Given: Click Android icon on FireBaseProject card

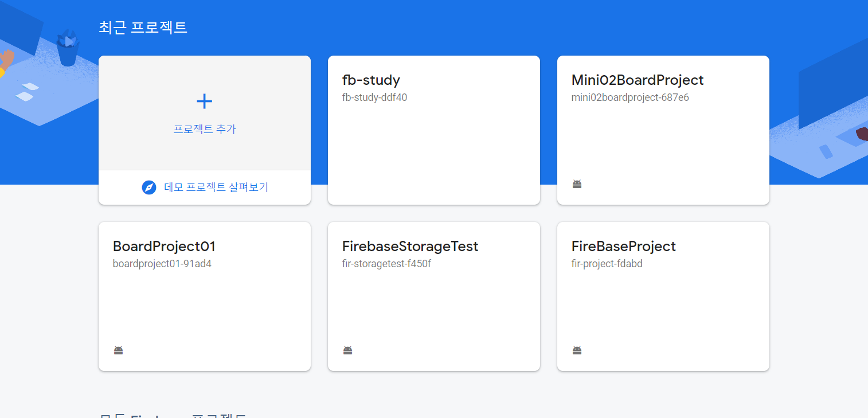Looking at the screenshot, I should click(577, 350).
